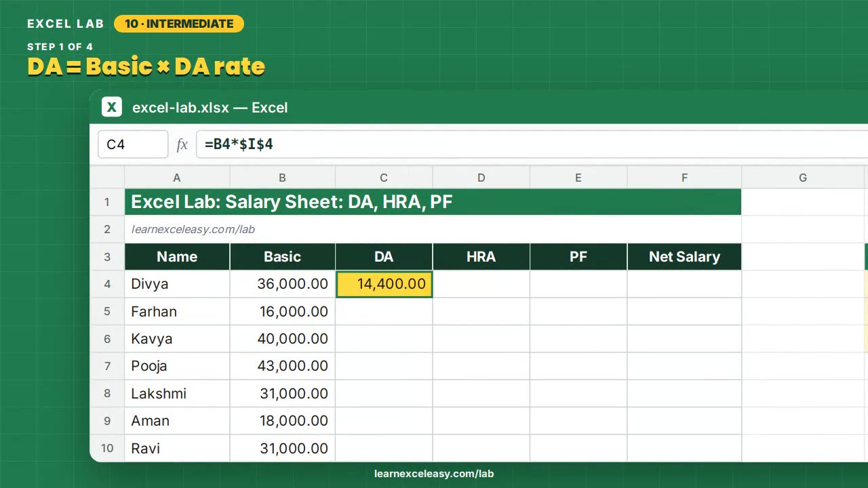The image size is (868, 488).
Task: Click the Basic value 16,000.00
Action: (282, 312)
